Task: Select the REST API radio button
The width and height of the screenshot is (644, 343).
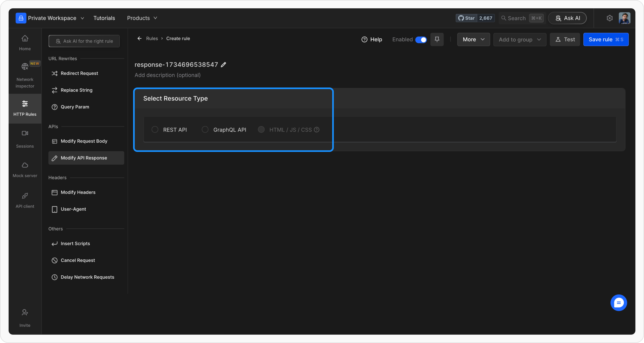Action: 155,130
